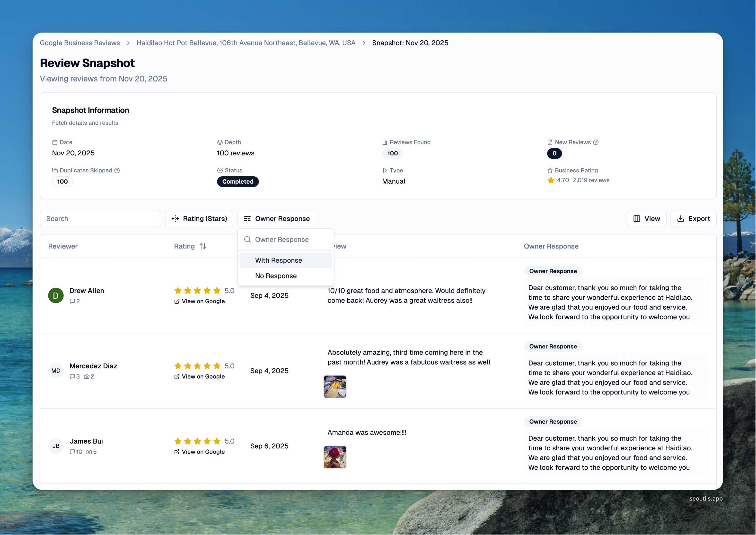Select the With Response filter option

pos(279,260)
